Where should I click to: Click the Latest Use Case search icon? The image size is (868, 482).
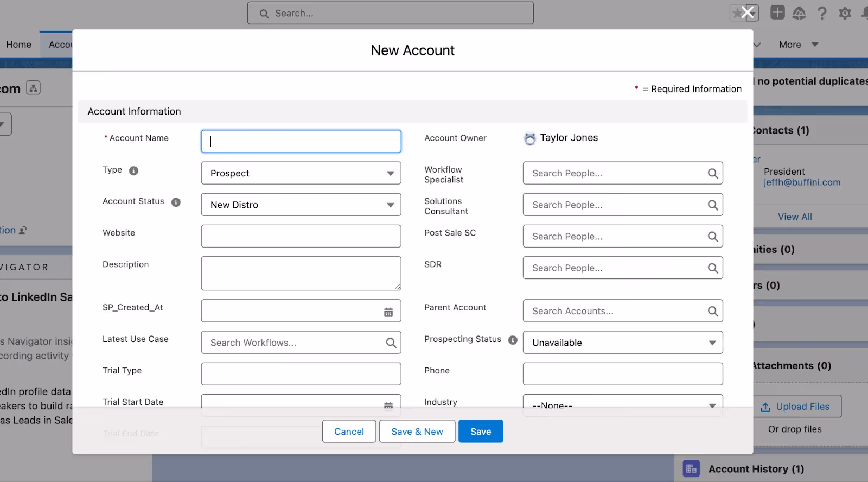(x=391, y=343)
